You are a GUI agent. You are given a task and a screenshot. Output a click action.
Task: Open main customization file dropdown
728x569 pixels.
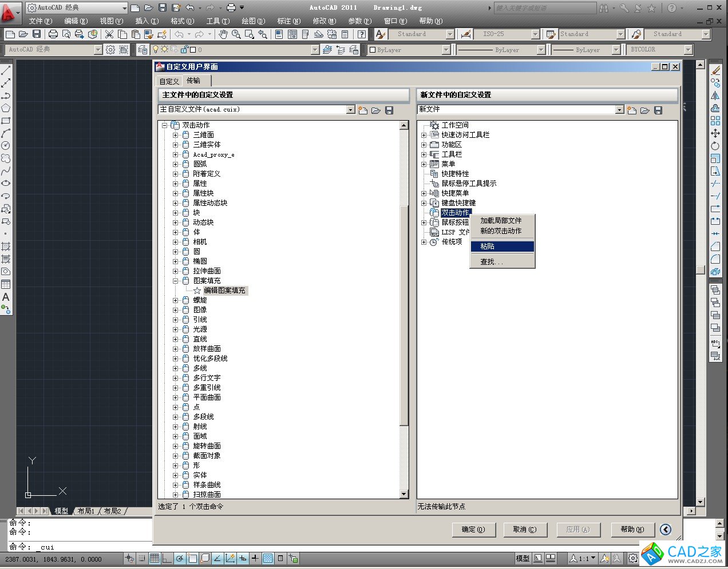(x=351, y=110)
